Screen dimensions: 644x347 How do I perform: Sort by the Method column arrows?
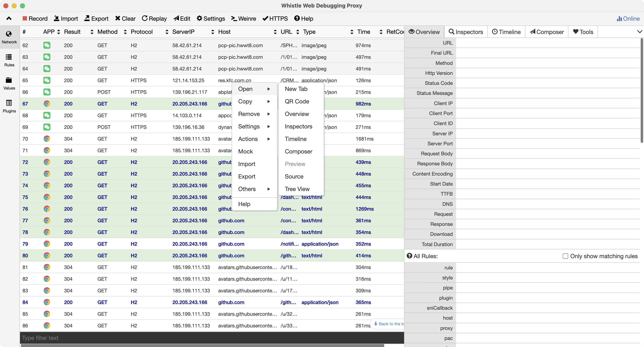tap(125, 32)
